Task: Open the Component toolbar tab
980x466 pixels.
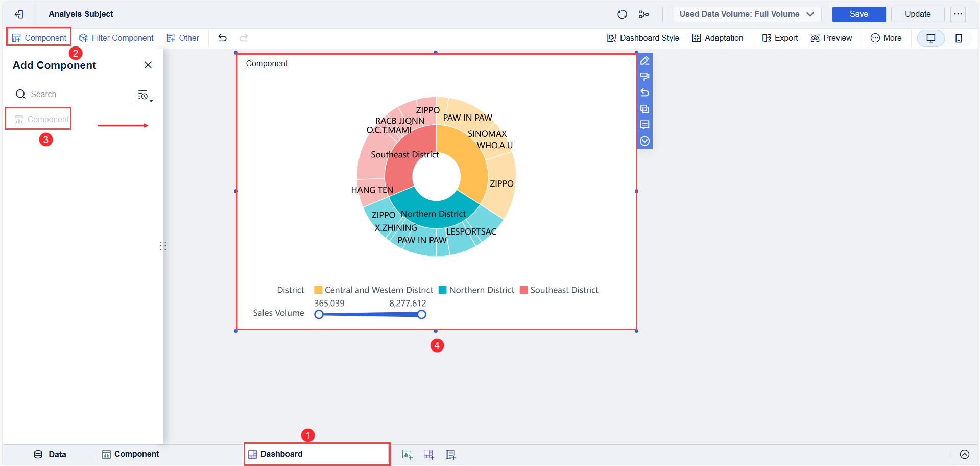Action: (x=39, y=38)
